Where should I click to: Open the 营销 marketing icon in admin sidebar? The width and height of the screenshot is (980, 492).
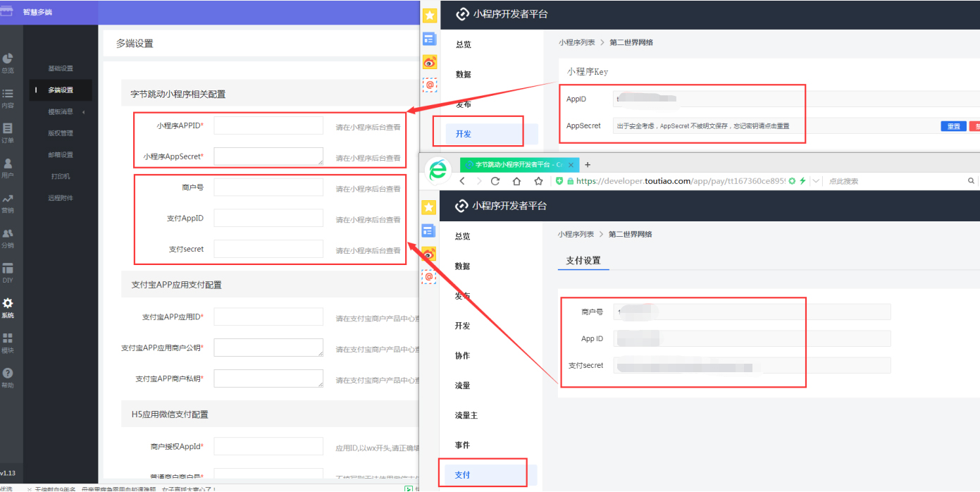8,199
